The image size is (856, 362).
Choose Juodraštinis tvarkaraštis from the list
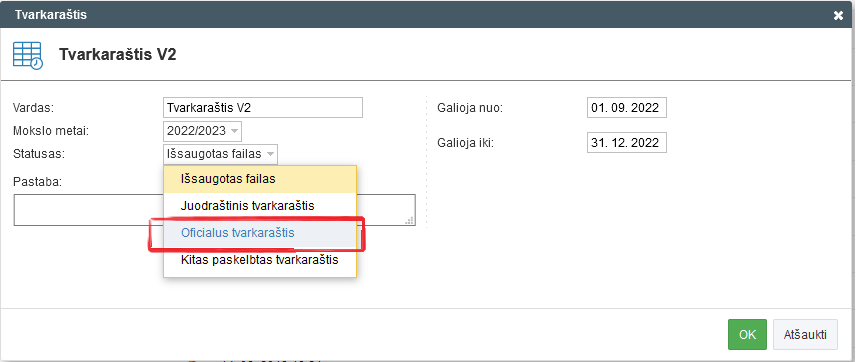(260, 206)
